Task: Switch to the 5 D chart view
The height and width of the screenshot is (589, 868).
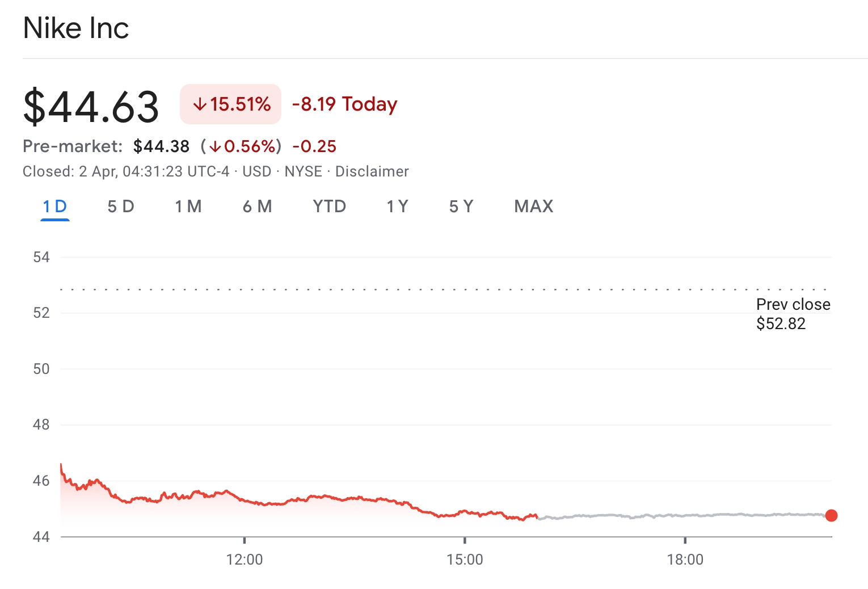Action: (x=121, y=207)
